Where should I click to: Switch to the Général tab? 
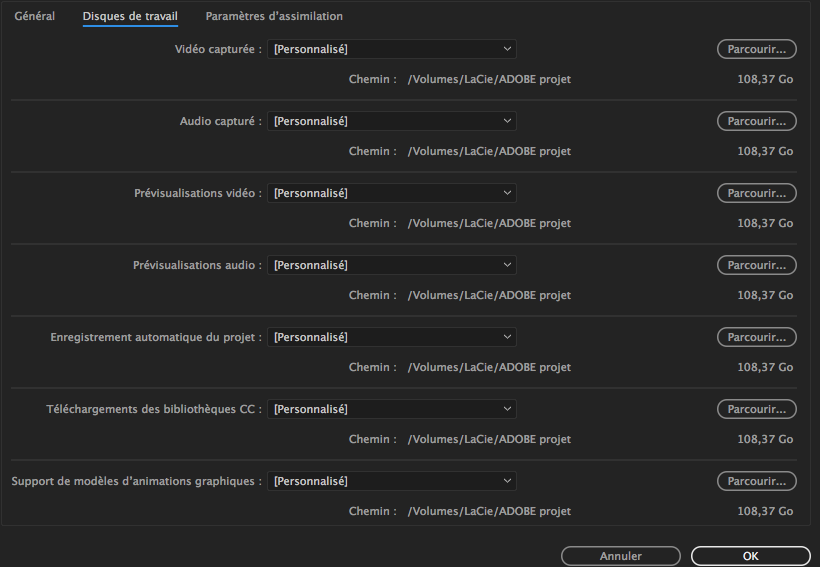pos(35,16)
